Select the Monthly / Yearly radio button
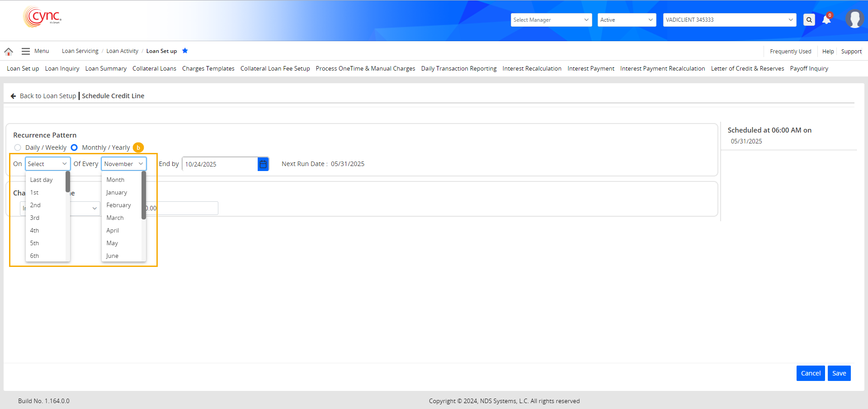This screenshot has height=409, width=868. click(x=74, y=147)
